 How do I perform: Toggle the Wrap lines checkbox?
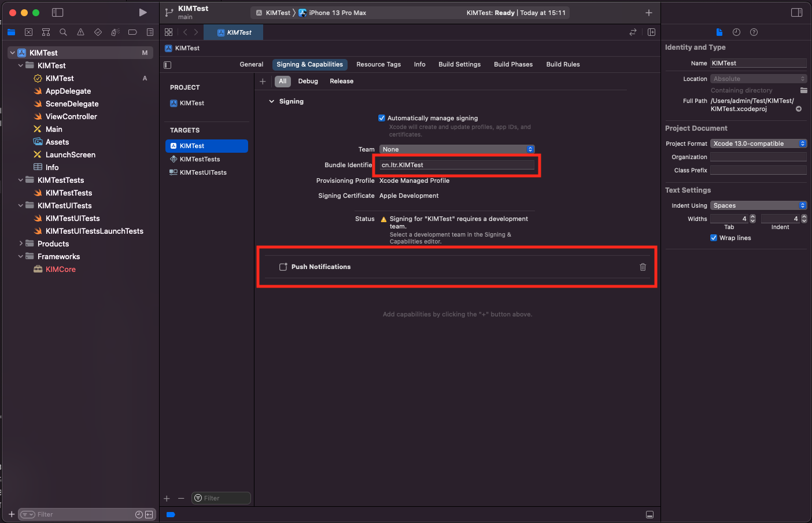coord(714,238)
